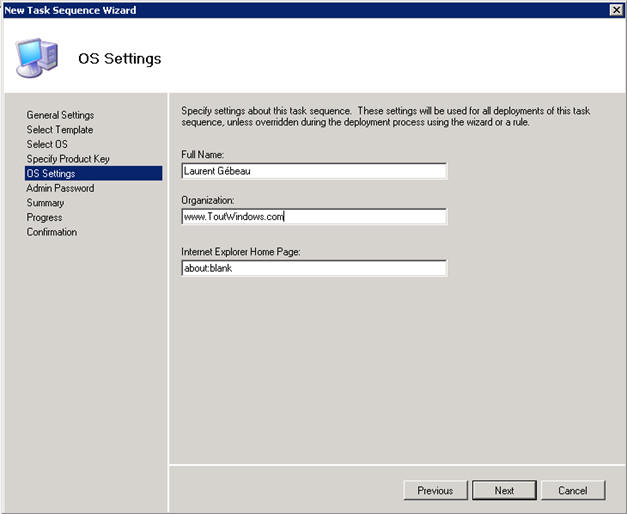Image resolution: width=627 pixels, height=514 pixels.
Task: Select the Select Template step in sidebar
Action: click(x=60, y=130)
